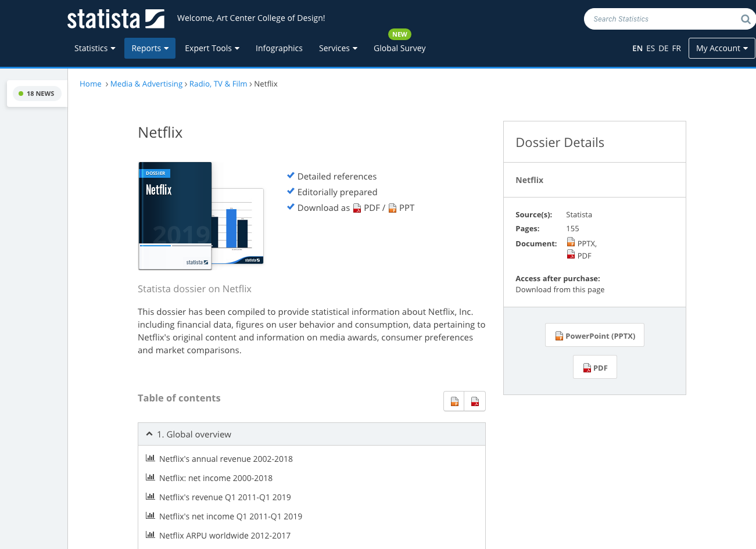Open Netflix's revenue Q1 2011-Q1 2019 statistic
Viewport: 756px width, 549px height.
point(225,497)
